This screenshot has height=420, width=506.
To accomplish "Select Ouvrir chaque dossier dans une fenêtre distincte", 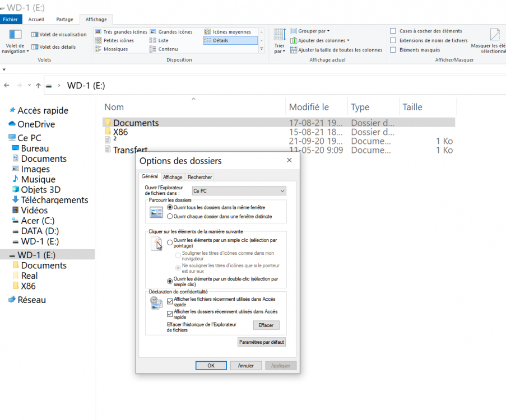I will tap(170, 216).
